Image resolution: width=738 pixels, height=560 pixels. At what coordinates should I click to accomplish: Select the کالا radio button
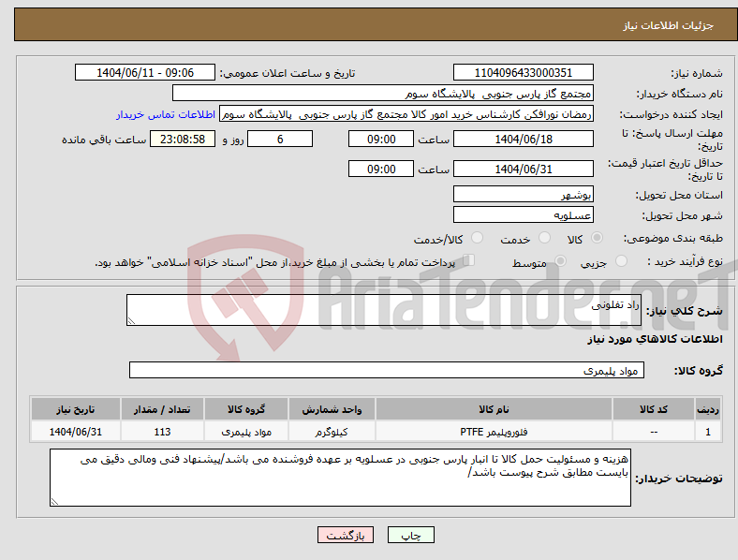point(597,238)
